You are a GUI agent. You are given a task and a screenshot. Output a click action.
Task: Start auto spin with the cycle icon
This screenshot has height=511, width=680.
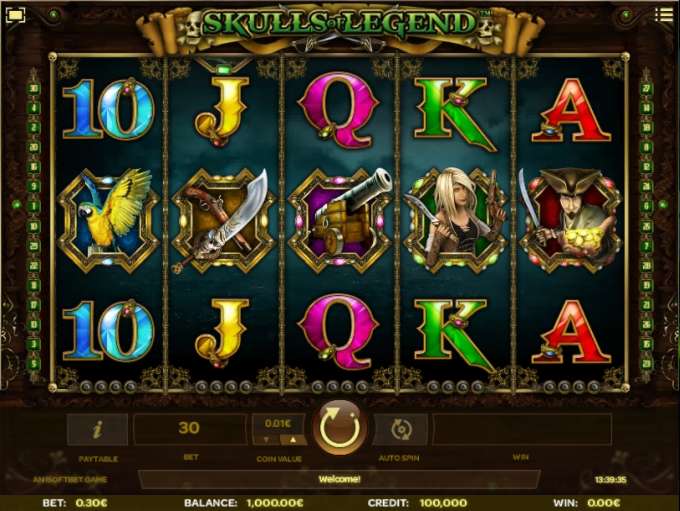[x=401, y=429]
